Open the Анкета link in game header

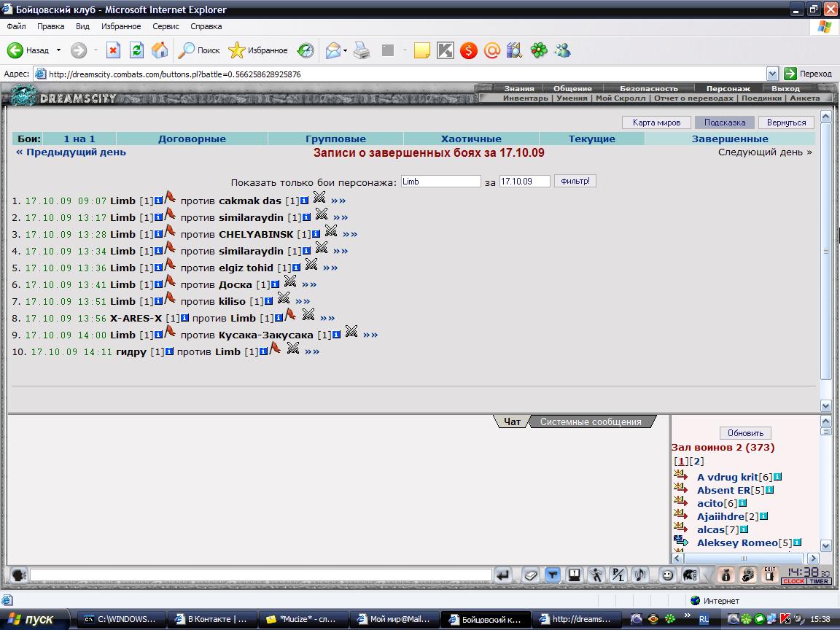805,98
